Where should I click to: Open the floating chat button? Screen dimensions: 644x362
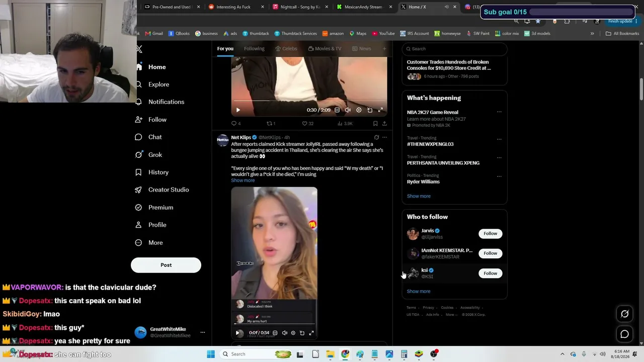(x=624, y=334)
